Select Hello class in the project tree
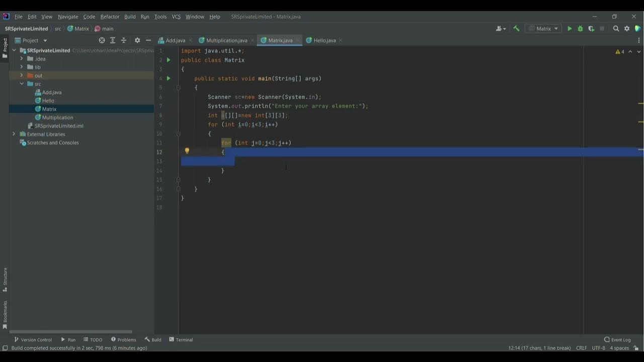 coord(48,101)
